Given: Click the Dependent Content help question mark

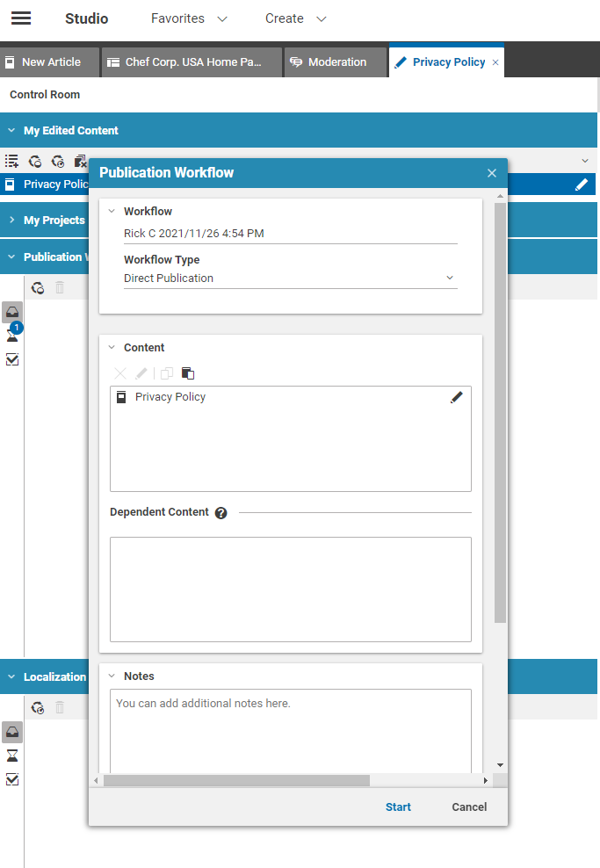Looking at the screenshot, I should click(x=220, y=513).
